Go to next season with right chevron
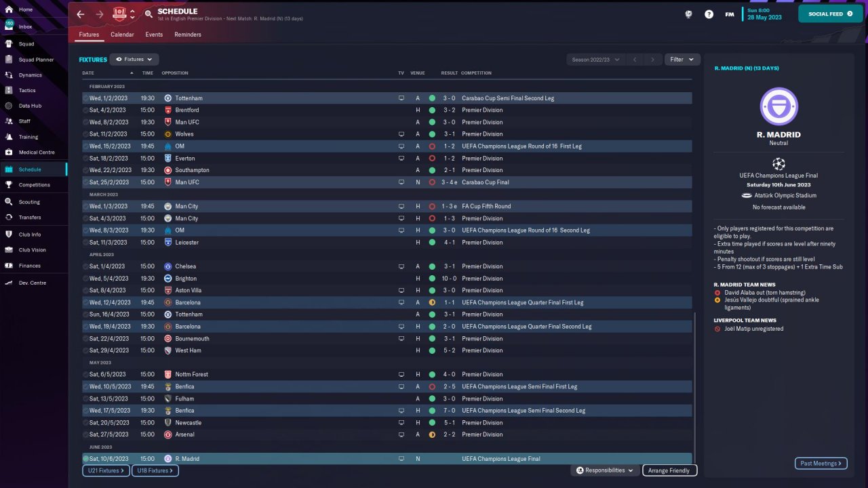This screenshot has height=488, width=868. coord(652,60)
